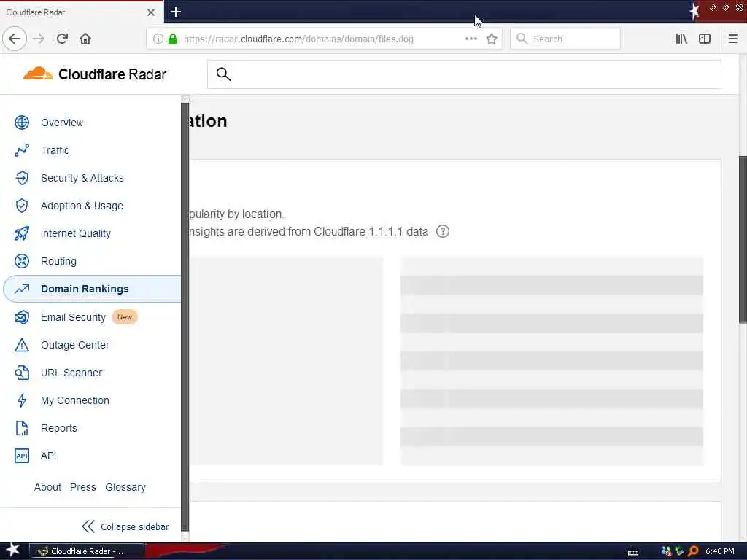The image size is (747, 560).
Task: Open Email Security menu entry
Action: 73,317
